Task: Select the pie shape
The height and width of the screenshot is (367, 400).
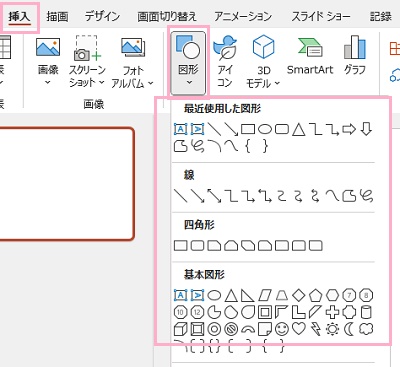Action: pyautogui.click(x=214, y=312)
